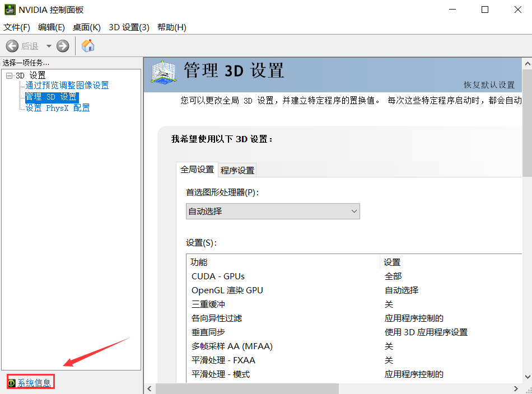
Task: Switch to the 全局设置 tab
Action: coord(197,169)
